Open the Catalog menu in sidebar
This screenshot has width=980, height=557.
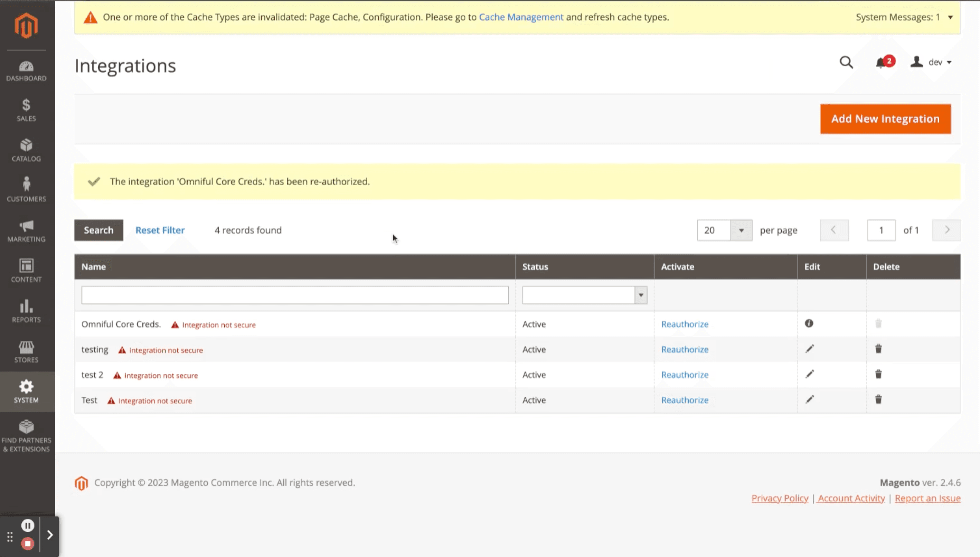click(26, 150)
